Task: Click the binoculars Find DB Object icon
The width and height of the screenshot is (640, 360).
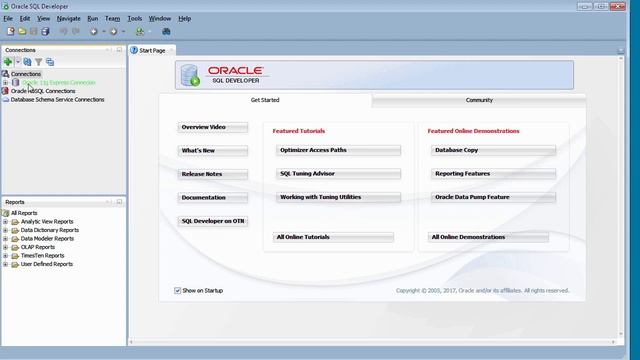Action: pyautogui.click(x=166, y=31)
